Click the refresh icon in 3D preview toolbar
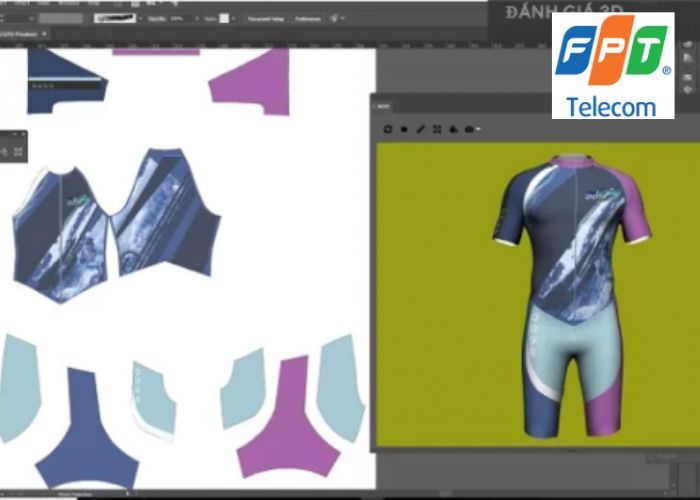The image size is (700, 500). (x=389, y=129)
